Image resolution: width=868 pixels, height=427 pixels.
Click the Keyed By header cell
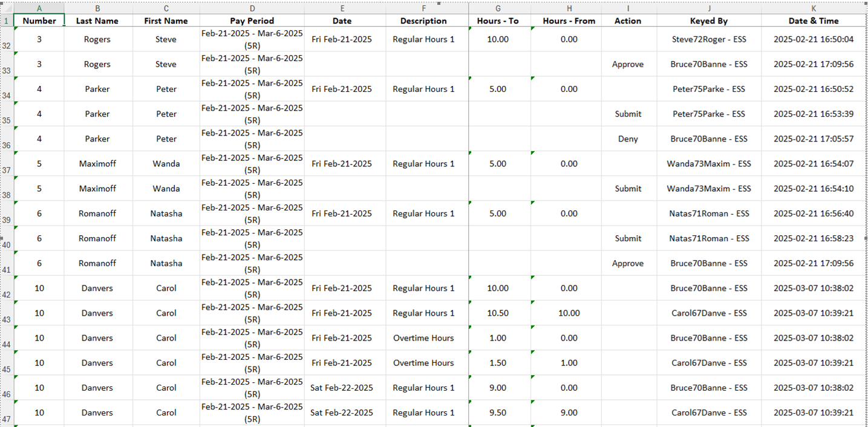709,21
